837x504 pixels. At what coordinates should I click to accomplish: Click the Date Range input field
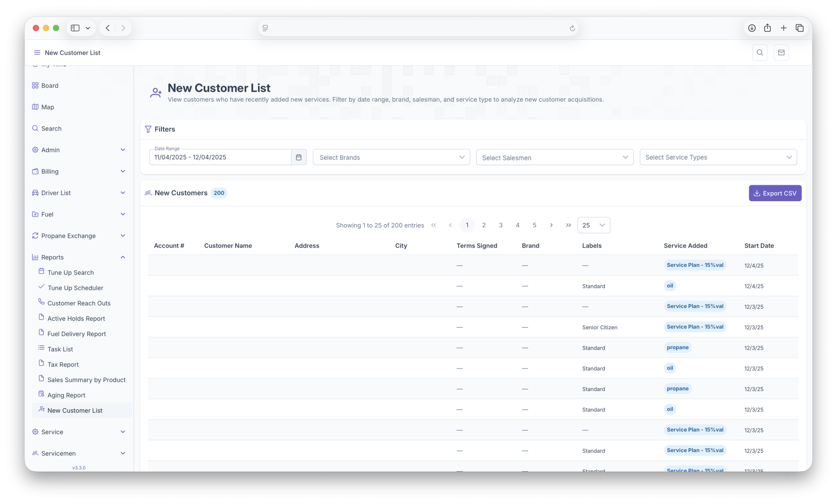(x=220, y=157)
